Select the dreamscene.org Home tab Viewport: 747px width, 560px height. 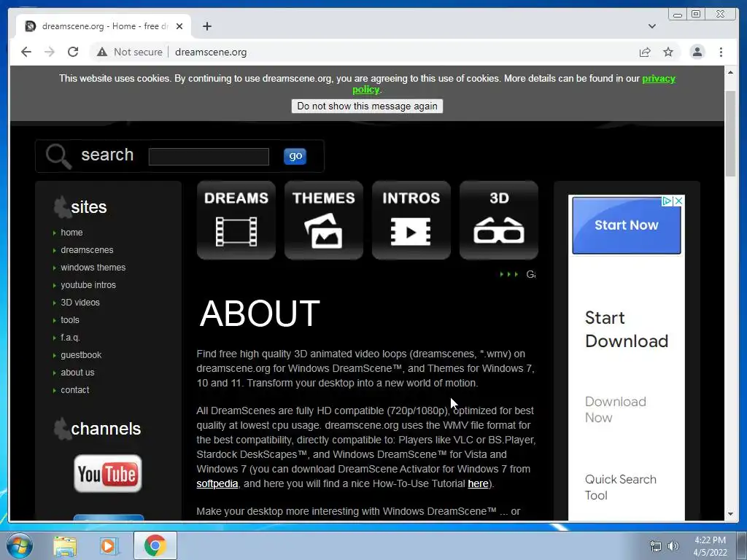[104, 26]
